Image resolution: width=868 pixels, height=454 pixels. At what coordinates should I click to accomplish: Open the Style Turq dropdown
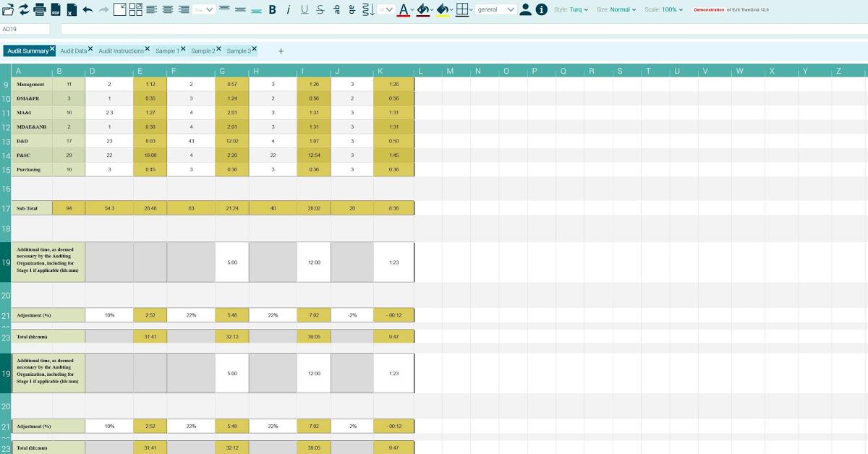pyautogui.click(x=571, y=9)
